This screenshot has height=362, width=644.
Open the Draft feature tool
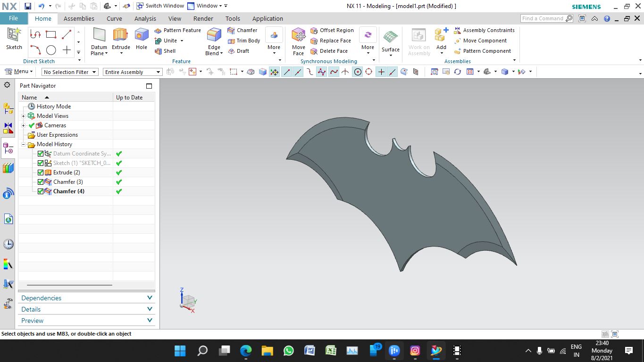pos(238,51)
